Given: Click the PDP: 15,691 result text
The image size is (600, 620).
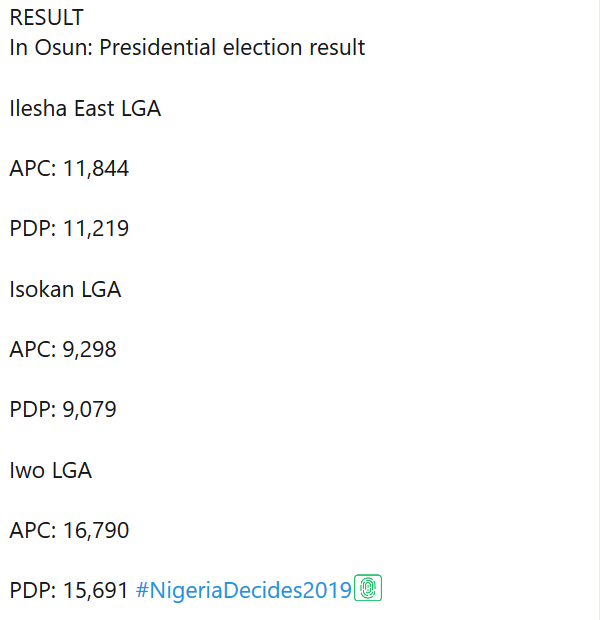Looking at the screenshot, I should point(69,590).
